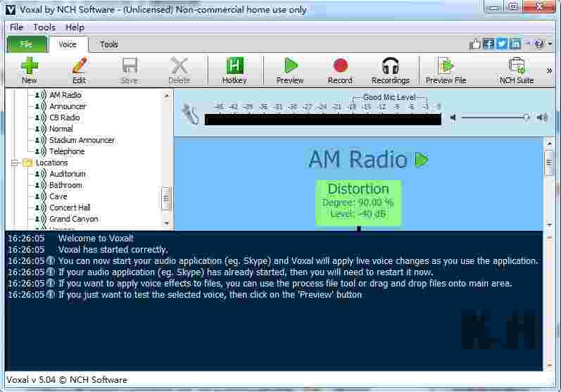Open the Recordings list
The image size is (561, 392).
[391, 70]
